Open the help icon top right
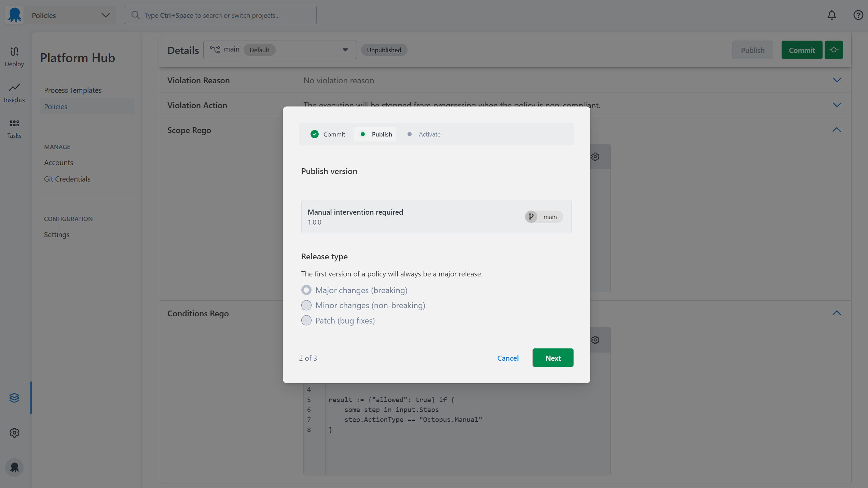868x488 pixels. point(858,15)
